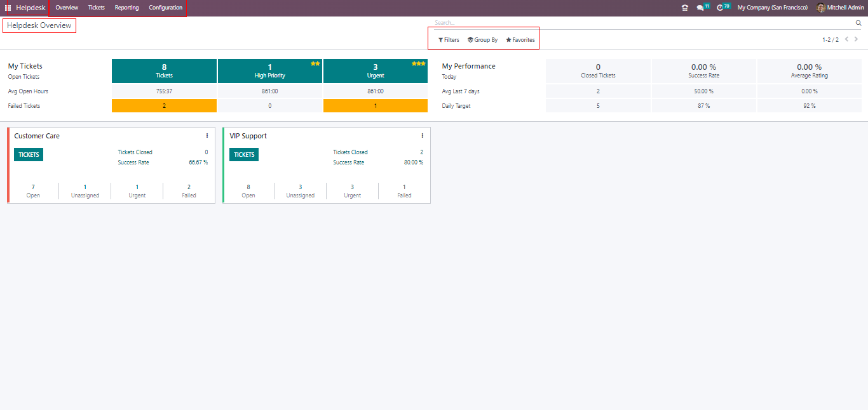Click the phone/VoIP icon in top bar
Viewport: 868px width, 410px height.
coord(684,8)
